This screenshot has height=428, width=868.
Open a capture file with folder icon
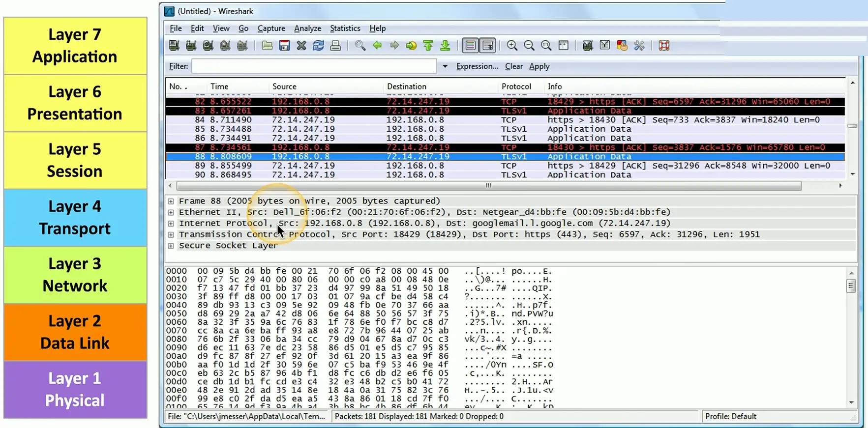[267, 46]
